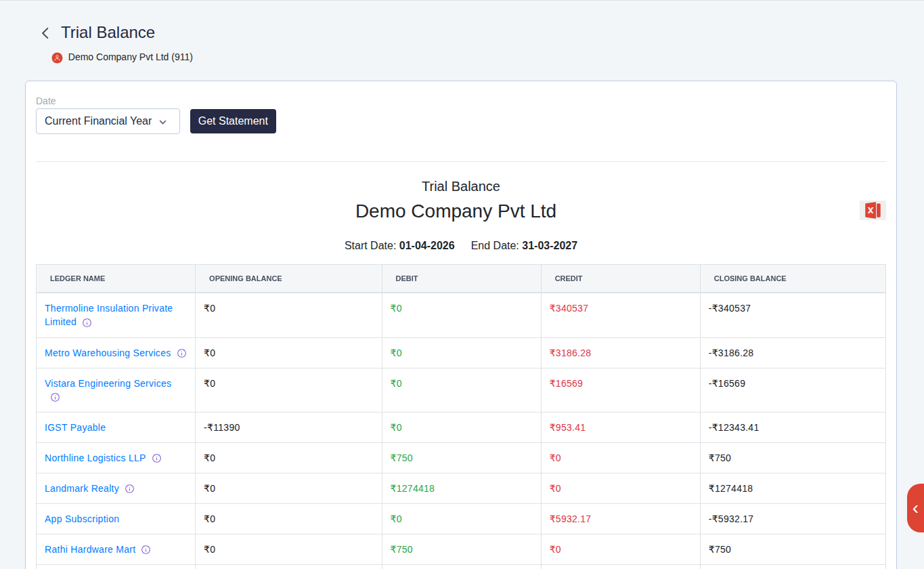
Task: Click Demo Company Pvt Ltd (911) label
Action: point(131,58)
